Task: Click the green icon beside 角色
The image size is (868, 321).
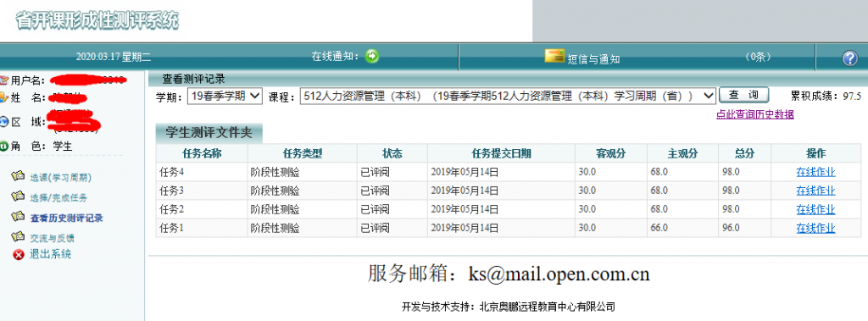Action: coord(4,147)
